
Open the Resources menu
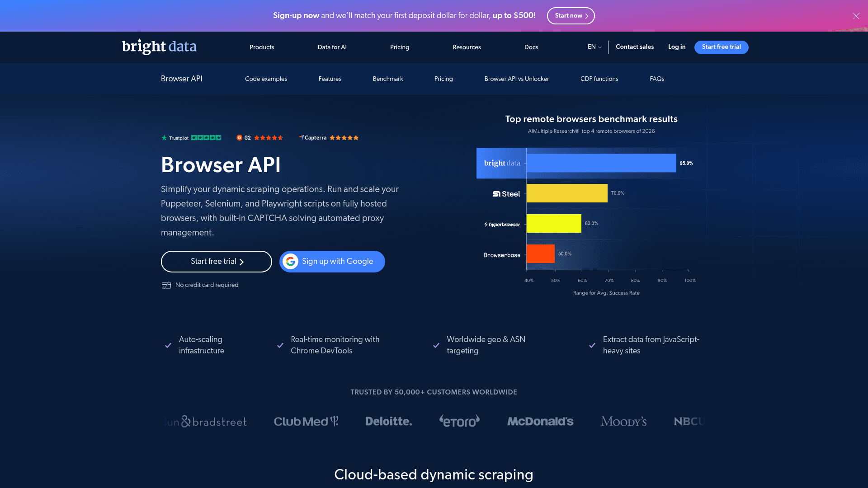(x=467, y=47)
